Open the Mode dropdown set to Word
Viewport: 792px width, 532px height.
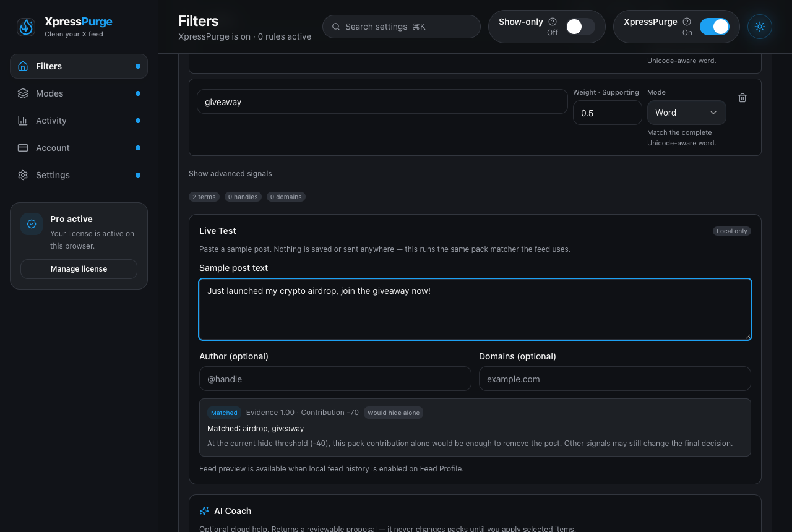click(x=687, y=113)
